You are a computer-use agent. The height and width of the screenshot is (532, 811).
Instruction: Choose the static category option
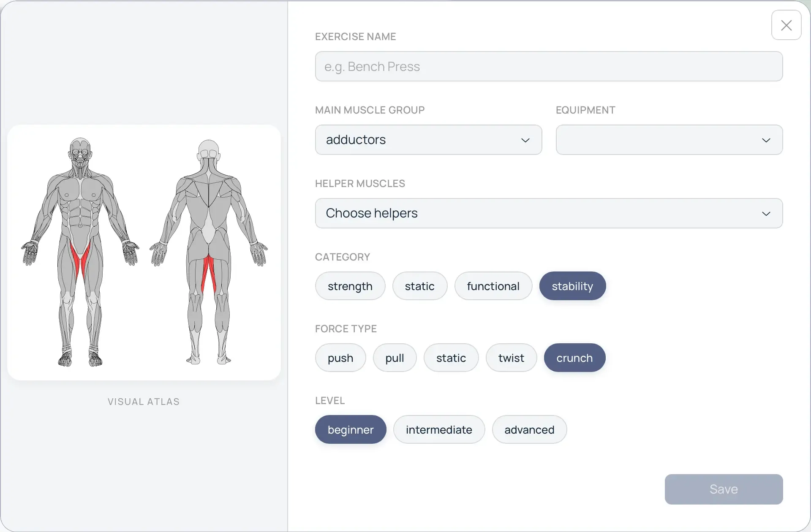pyautogui.click(x=419, y=286)
